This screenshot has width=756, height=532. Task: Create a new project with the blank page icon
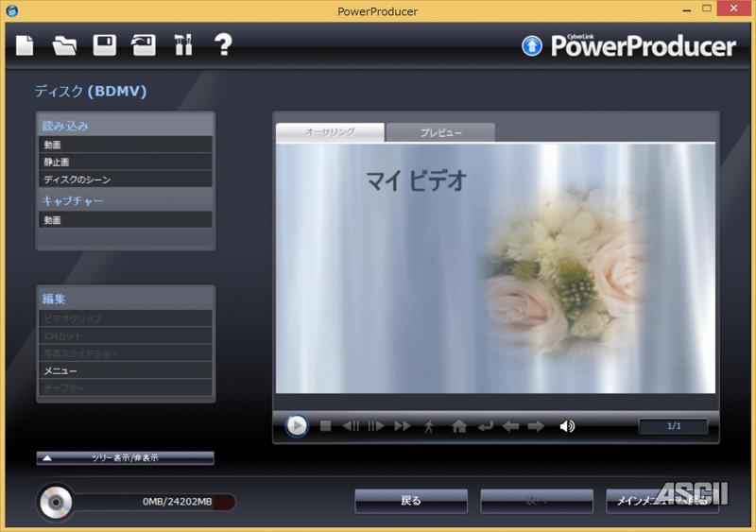coord(25,45)
